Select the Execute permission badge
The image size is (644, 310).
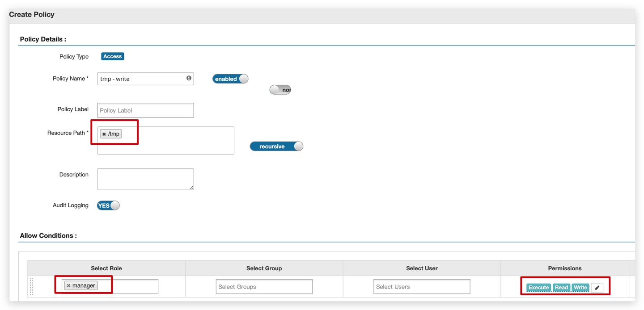pyautogui.click(x=538, y=288)
